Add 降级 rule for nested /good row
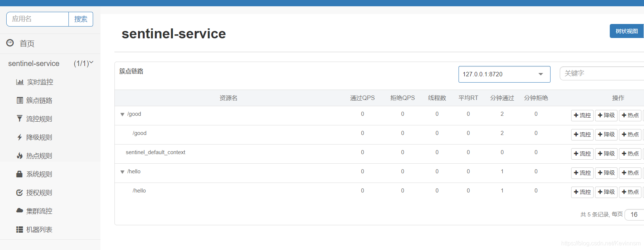The height and width of the screenshot is (250, 644). (606, 135)
